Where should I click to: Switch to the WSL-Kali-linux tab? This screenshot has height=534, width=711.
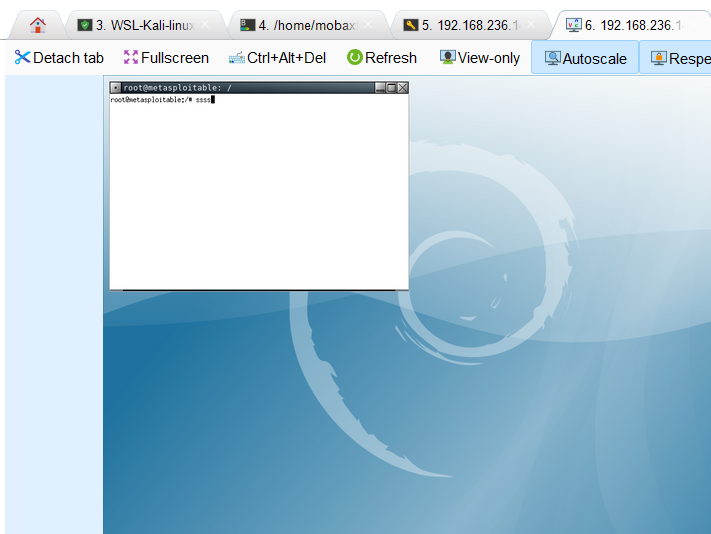click(x=145, y=25)
